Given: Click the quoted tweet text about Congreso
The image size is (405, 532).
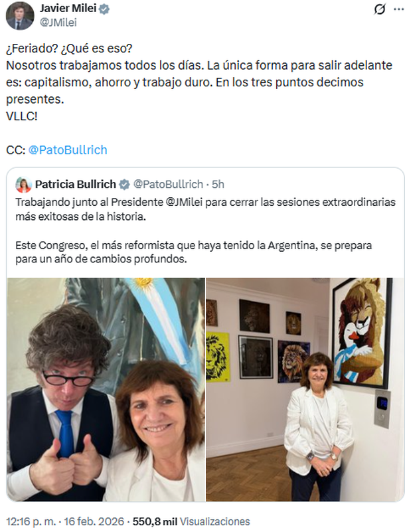Looking at the screenshot, I should point(194,252).
